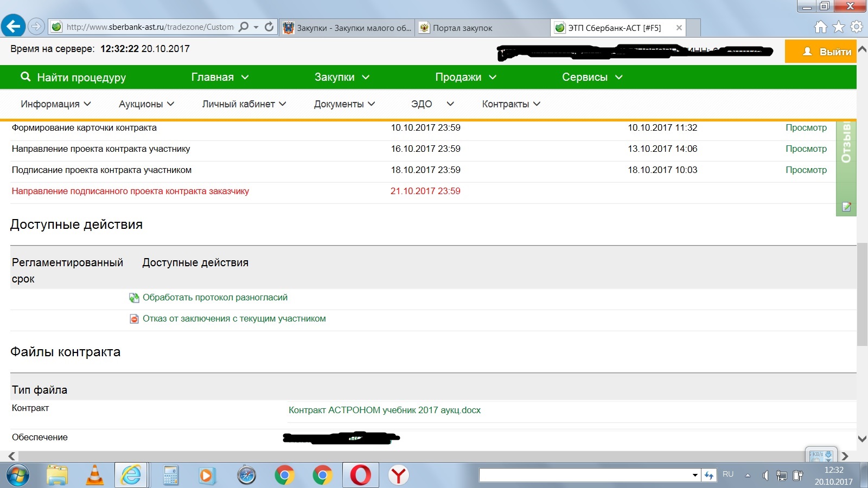Screen dimensions: 868x488
Task: Click the magnifier icon beside Найти процедуру
Action: pyautogui.click(x=25, y=77)
